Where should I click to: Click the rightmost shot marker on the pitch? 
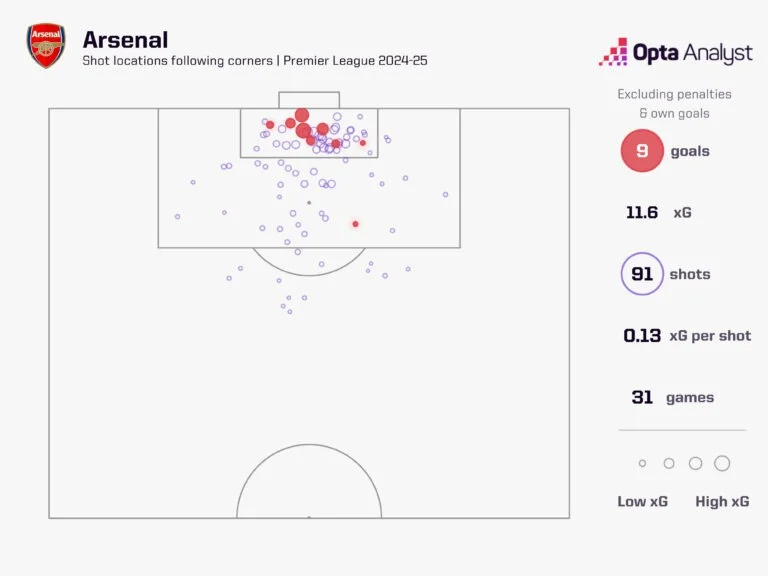(x=445, y=194)
